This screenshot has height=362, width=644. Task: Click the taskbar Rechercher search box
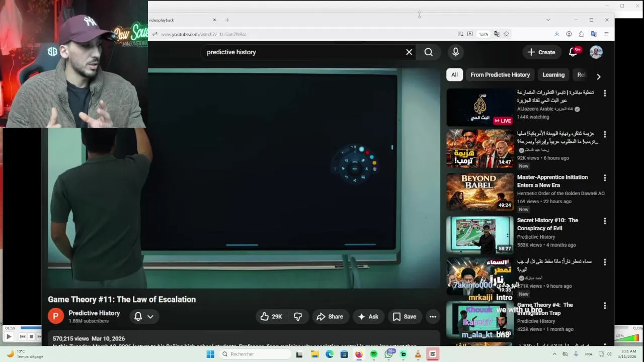tap(255, 354)
